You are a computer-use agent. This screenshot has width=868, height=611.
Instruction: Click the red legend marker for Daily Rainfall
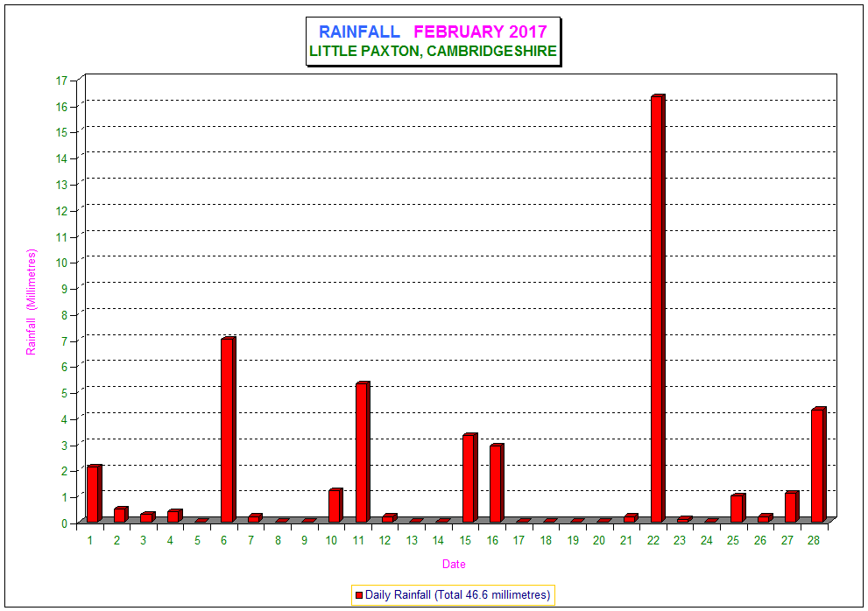coord(359,595)
